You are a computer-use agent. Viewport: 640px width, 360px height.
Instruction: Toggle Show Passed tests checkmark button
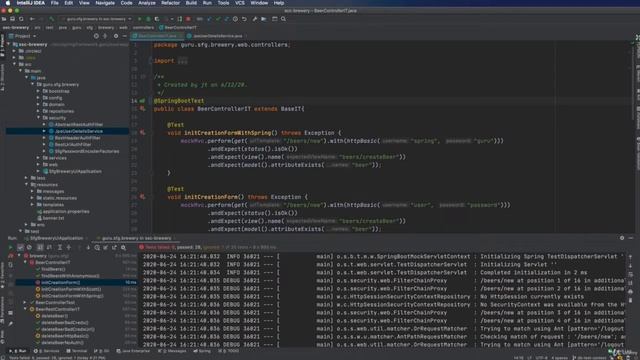pyautogui.click(x=20, y=247)
